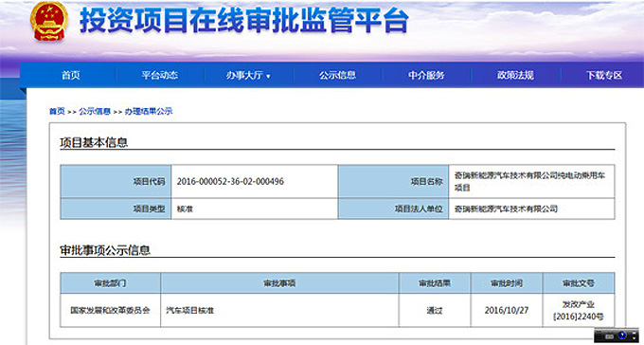Click the blue round icon on language bar
This screenshot has height=345, width=644.
622,336
